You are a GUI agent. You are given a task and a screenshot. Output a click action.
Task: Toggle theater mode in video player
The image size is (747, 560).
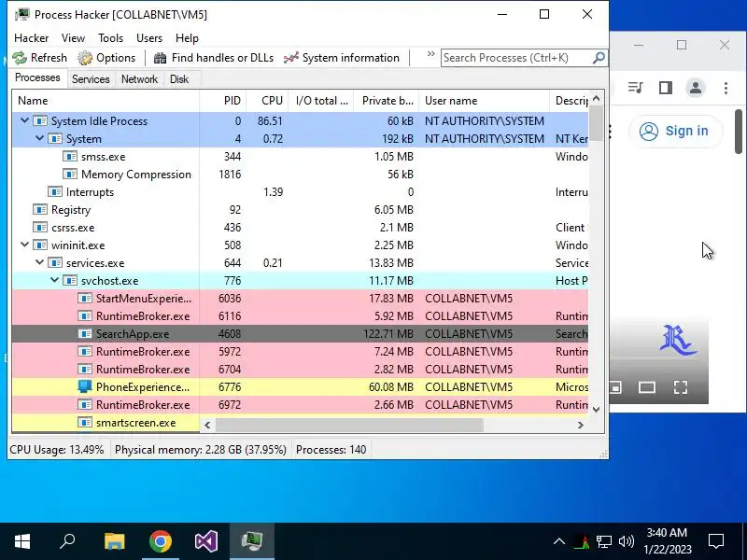coord(647,387)
